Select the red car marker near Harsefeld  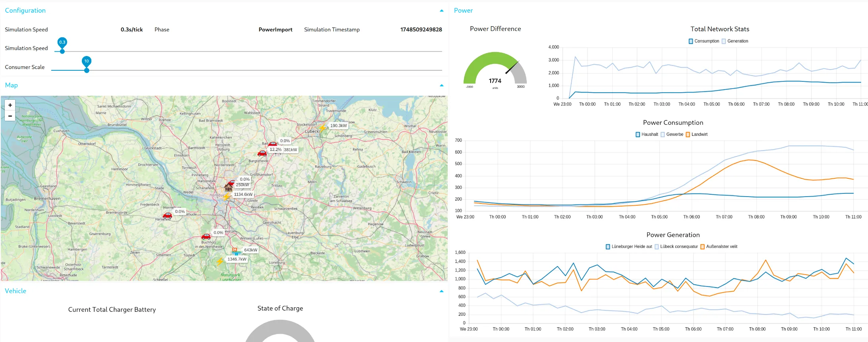pos(168,215)
